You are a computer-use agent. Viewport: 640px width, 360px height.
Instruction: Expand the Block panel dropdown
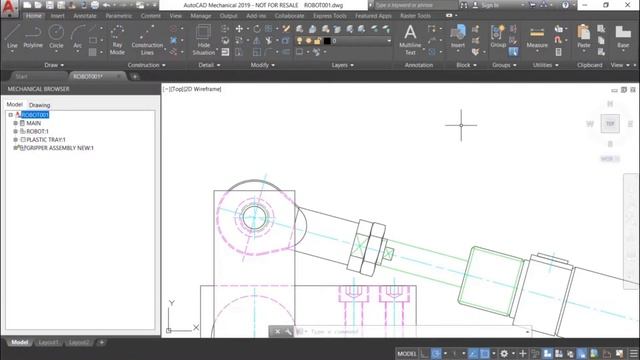[467, 65]
